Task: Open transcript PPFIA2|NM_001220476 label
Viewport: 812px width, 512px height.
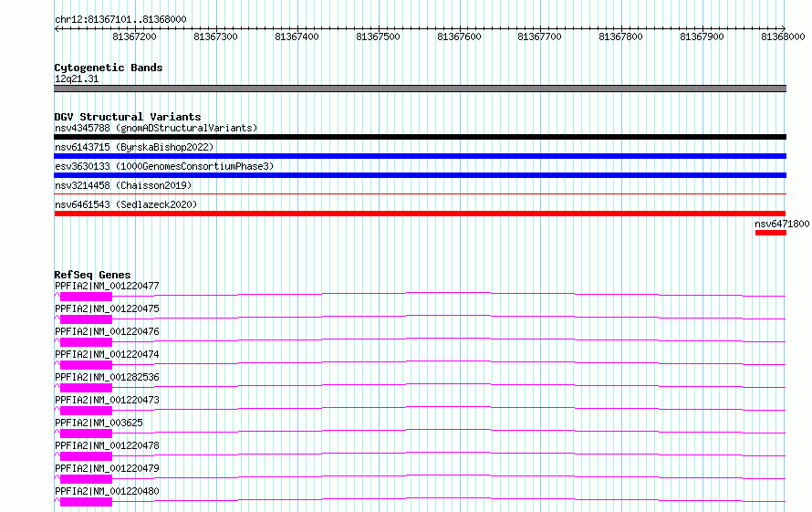Action: (x=107, y=331)
